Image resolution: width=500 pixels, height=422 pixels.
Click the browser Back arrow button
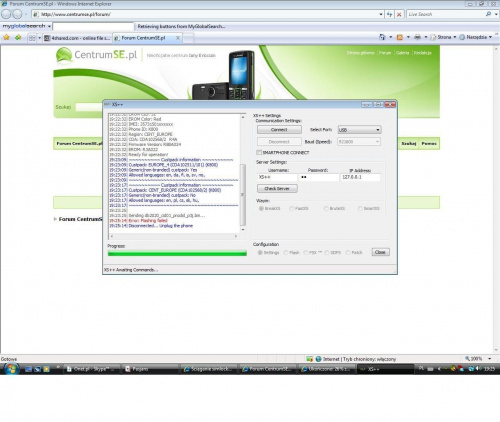point(6,14)
